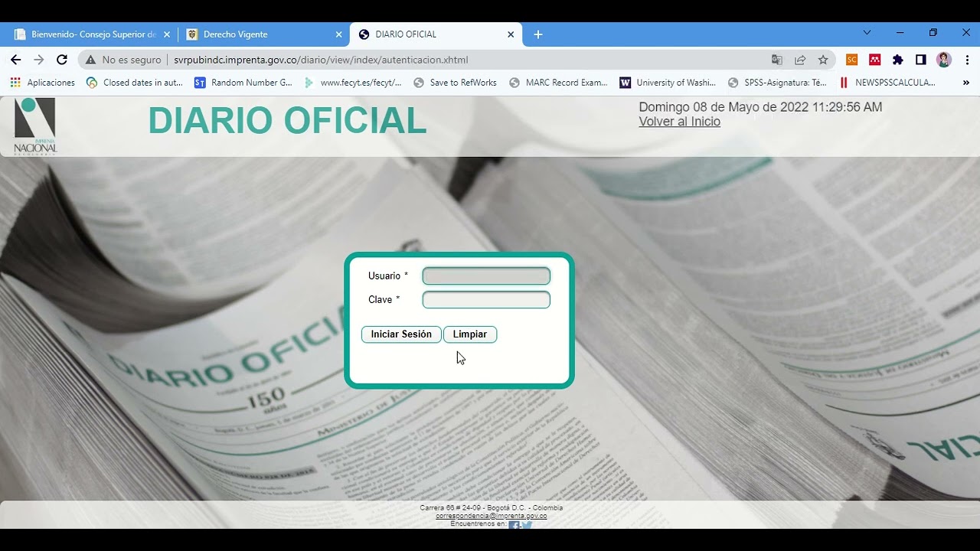The image size is (980, 551).
Task: Click the date 'Domingo 08 de Mayo de 2022'
Action: tap(724, 107)
